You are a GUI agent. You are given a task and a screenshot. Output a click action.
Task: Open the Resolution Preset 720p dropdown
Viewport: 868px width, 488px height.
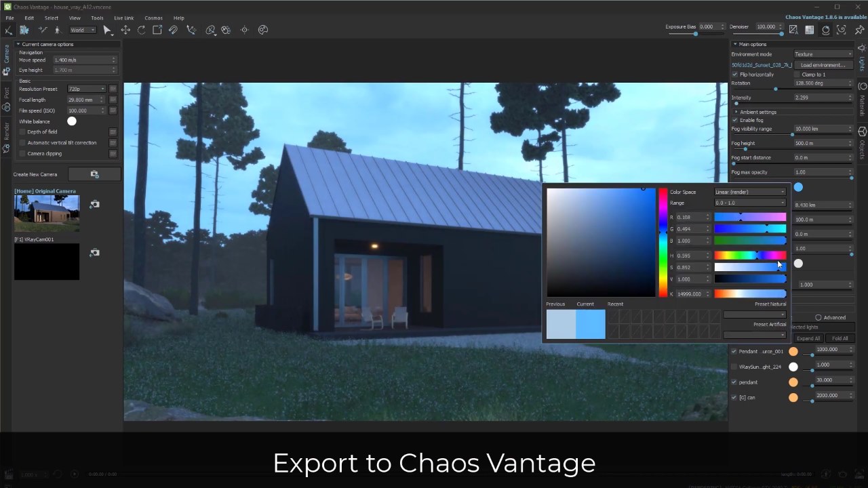[x=86, y=89]
